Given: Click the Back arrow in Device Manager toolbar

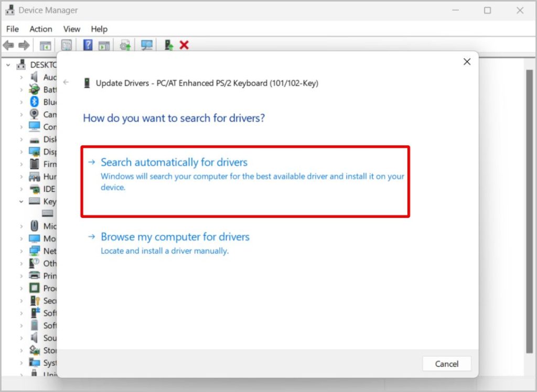Looking at the screenshot, I should (x=8, y=45).
